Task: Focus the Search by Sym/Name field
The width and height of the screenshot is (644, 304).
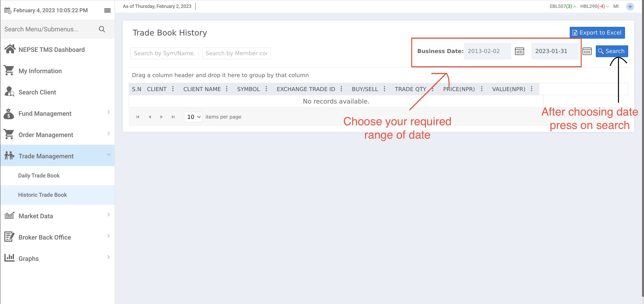Action: click(x=165, y=53)
